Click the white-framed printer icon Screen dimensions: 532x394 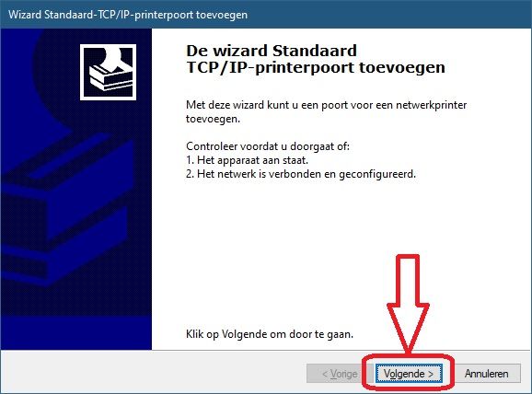(109, 73)
